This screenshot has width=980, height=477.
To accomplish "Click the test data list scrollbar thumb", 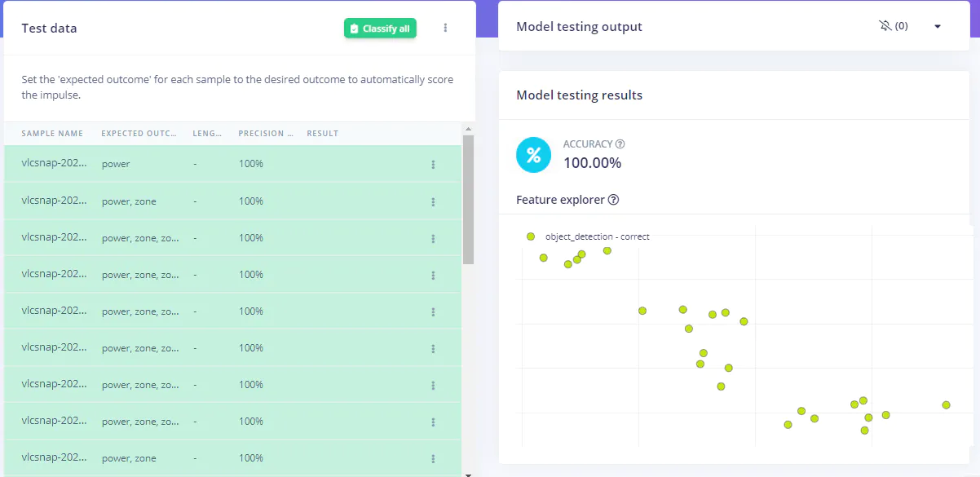I will tap(468, 200).
